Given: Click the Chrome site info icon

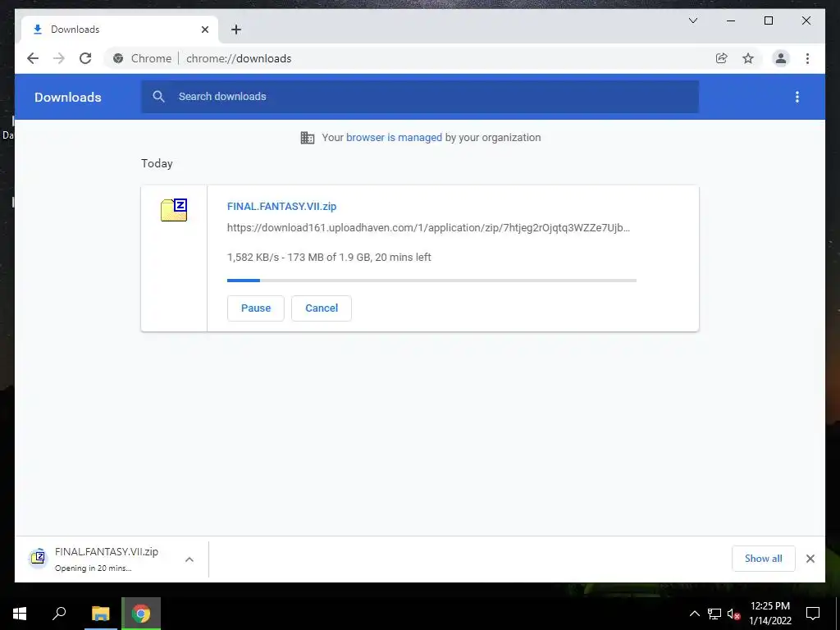Looking at the screenshot, I should [118, 58].
